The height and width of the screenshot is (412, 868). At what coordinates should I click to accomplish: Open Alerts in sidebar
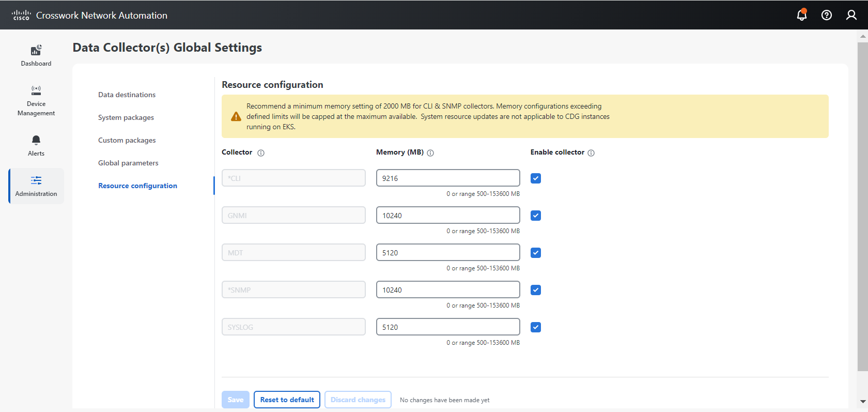pos(36,146)
